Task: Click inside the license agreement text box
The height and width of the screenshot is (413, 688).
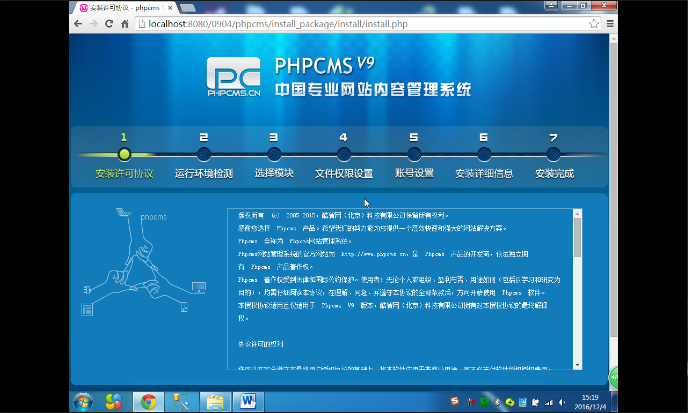Action: [400, 289]
